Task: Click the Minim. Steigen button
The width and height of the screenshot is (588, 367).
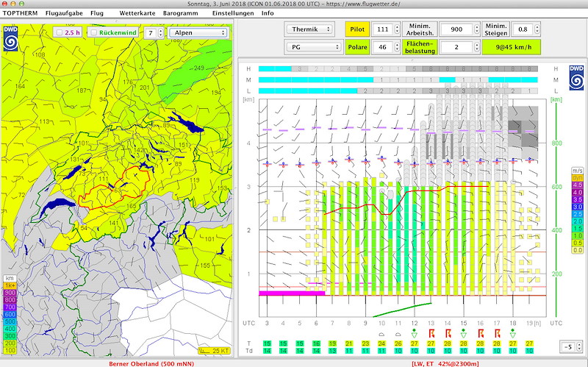Action: click(495, 29)
